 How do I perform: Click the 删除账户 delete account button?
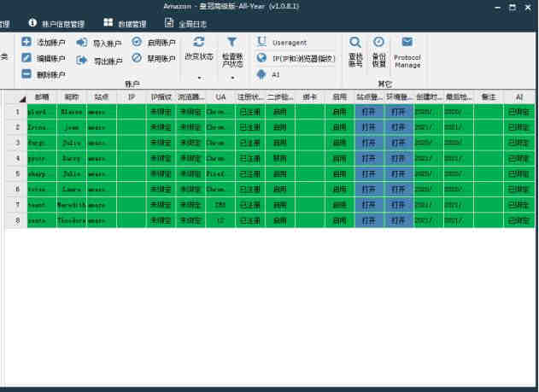[x=44, y=74]
